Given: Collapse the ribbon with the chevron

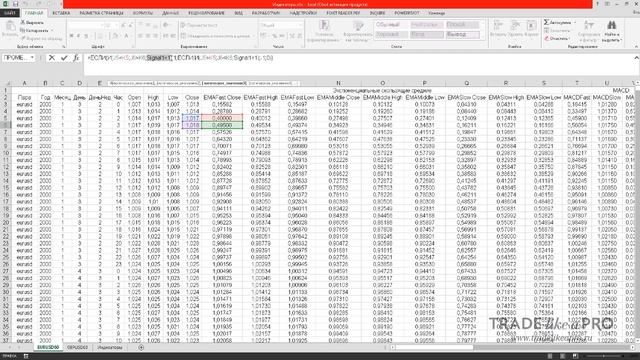Looking at the screenshot, I should click(x=636, y=47).
